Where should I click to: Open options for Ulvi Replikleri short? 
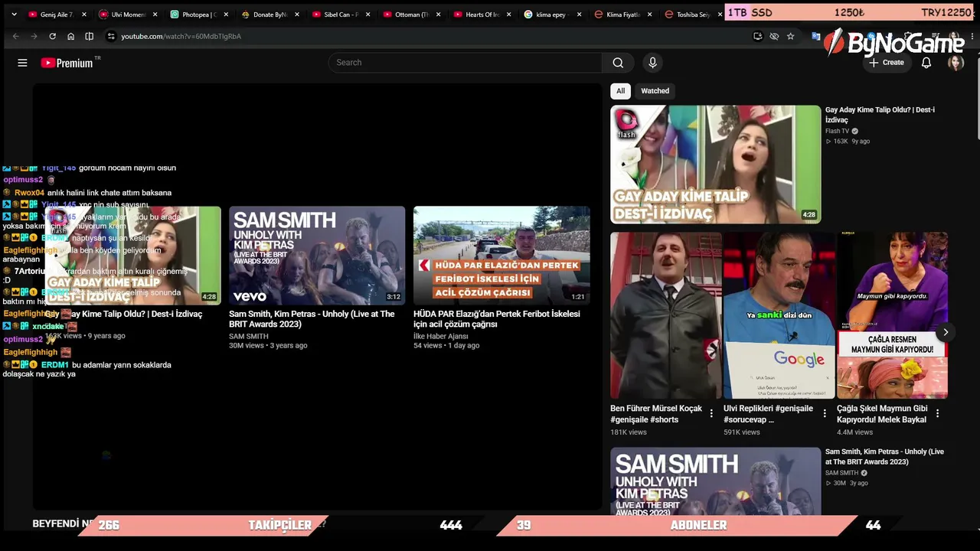(825, 413)
